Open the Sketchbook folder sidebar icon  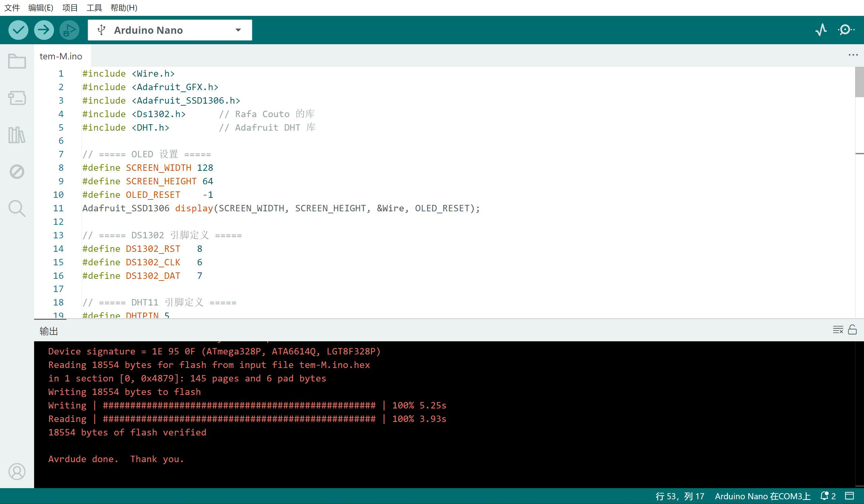(17, 61)
